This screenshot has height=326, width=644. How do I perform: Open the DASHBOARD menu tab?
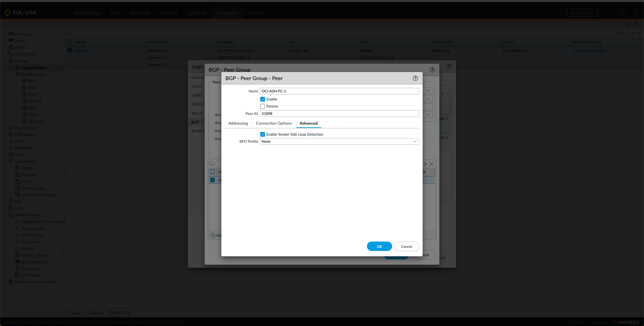(x=87, y=13)
